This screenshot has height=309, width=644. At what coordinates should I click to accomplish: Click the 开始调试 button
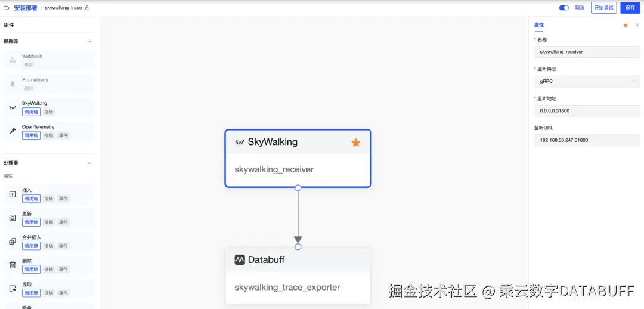pyautogui.click(x=603, y=8)
